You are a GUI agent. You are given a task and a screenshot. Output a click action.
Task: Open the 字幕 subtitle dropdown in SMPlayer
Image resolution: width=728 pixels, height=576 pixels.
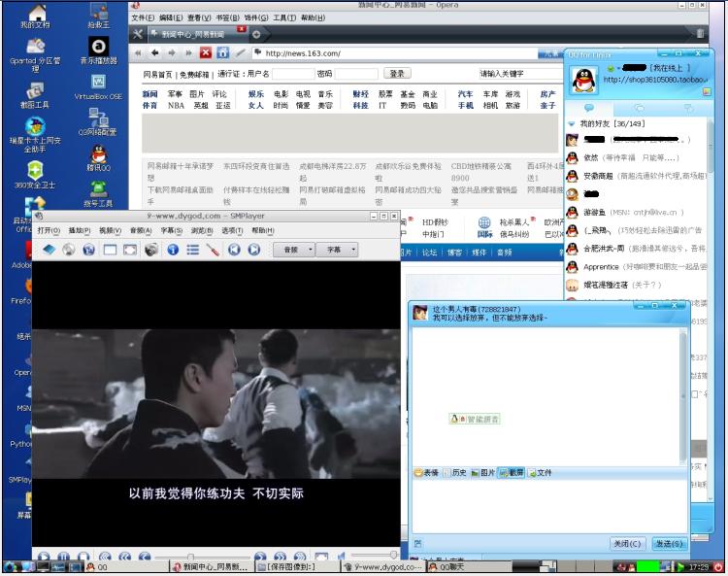coord(337,250)
